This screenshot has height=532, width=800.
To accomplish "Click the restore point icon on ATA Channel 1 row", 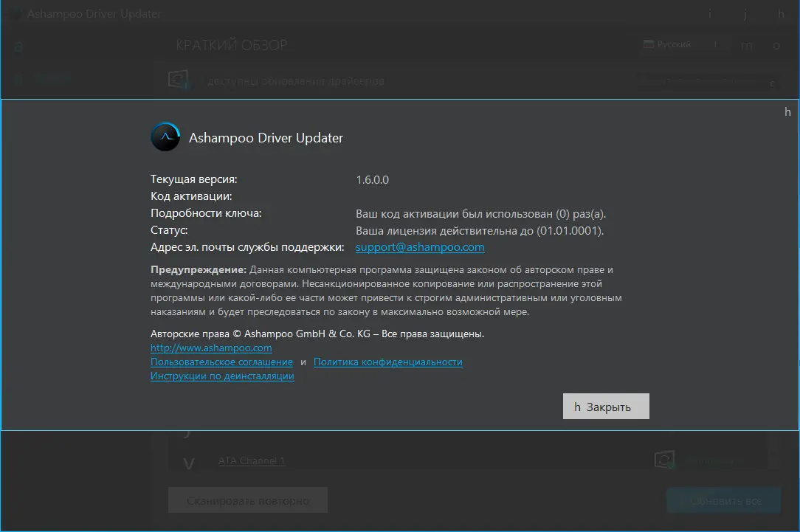I will tap(663, 458).
